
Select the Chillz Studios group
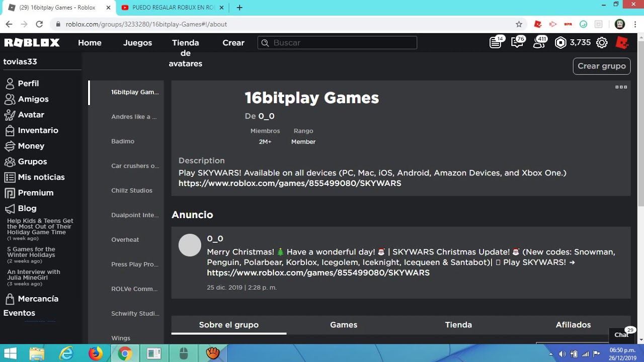click(x=132, y=191)
